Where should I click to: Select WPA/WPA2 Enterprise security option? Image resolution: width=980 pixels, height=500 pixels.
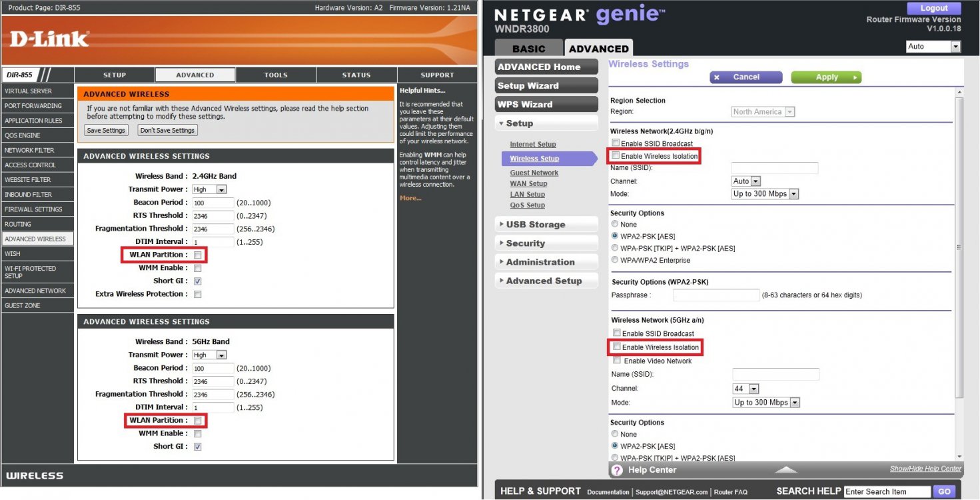coord(615,261)
